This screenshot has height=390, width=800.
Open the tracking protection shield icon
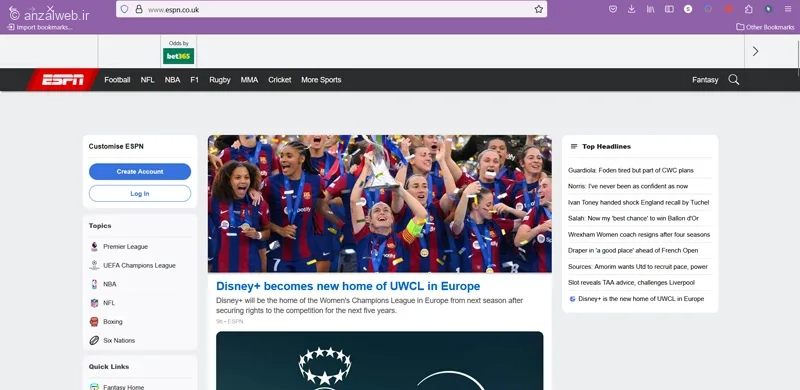click(x=124, y=9)
